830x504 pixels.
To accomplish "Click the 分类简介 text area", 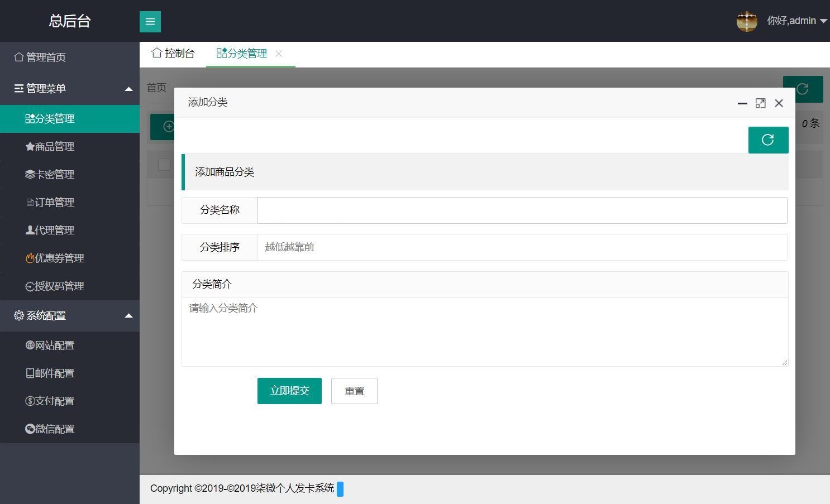I will [x=484, y=332].
